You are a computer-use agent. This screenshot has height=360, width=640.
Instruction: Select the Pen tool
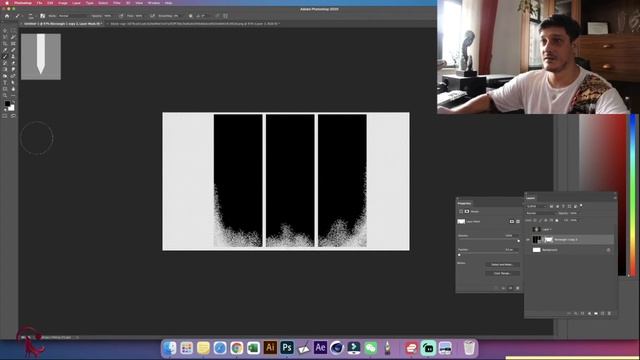(x=13, y=76)
